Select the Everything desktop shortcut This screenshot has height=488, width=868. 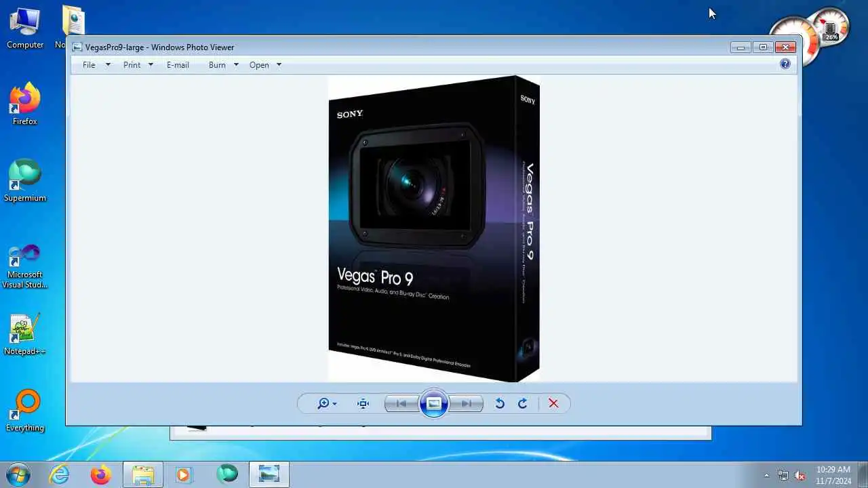click(25, 411)
